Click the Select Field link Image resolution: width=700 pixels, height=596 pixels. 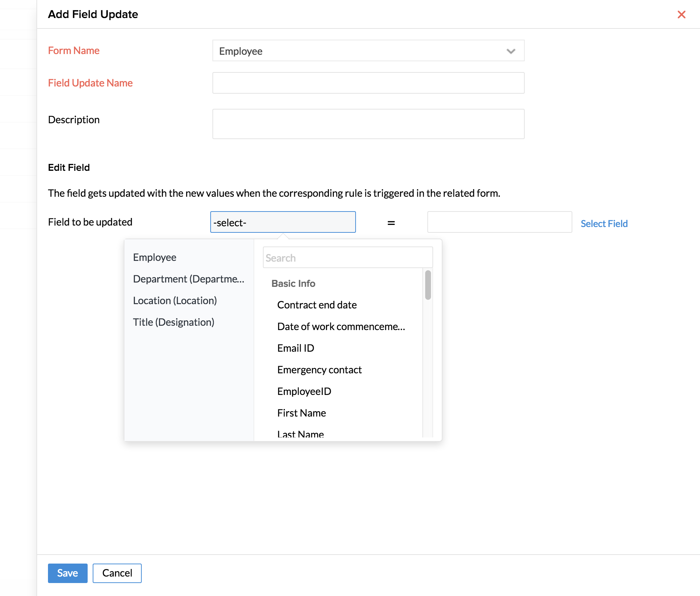tap(604, 223)
